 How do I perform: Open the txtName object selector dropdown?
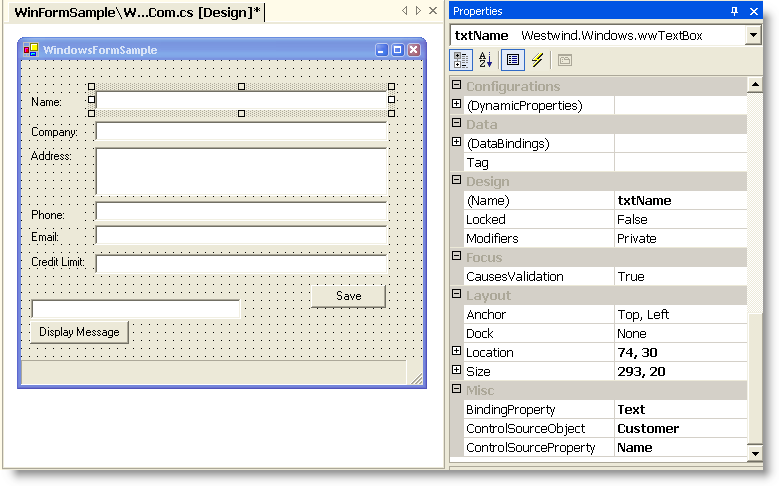(x=753, y=35)
